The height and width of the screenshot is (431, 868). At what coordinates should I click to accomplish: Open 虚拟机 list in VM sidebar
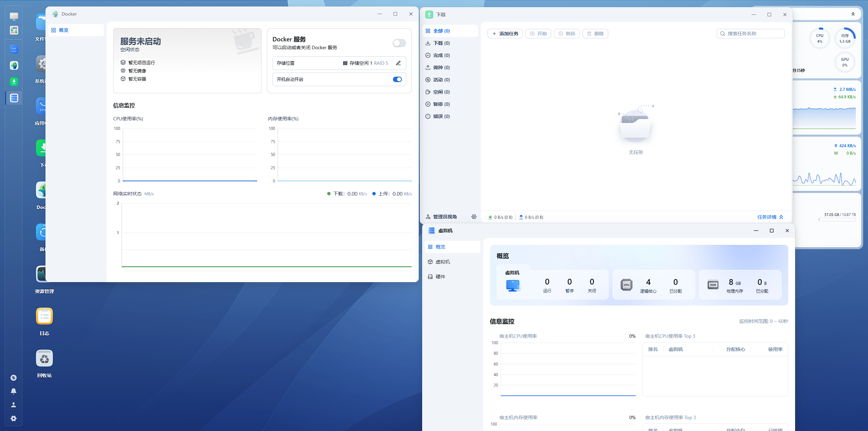tap(442, 262)
